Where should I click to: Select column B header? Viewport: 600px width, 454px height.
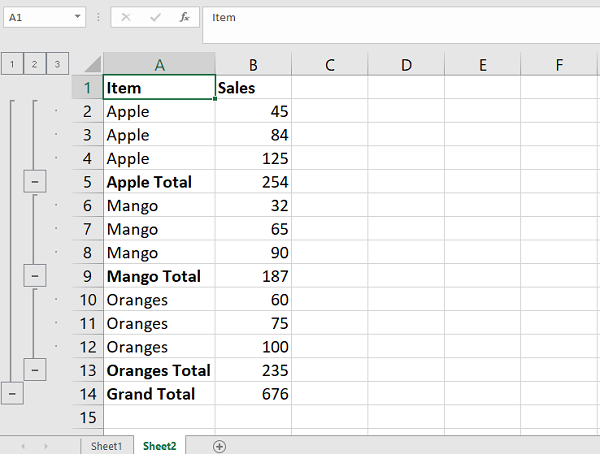[x=253, y=65]
